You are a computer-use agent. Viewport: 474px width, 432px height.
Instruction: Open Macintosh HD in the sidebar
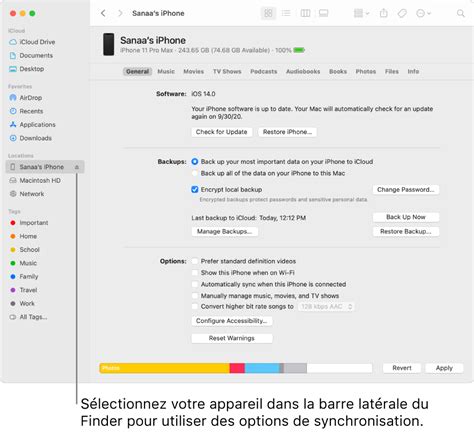click(35, 180)
